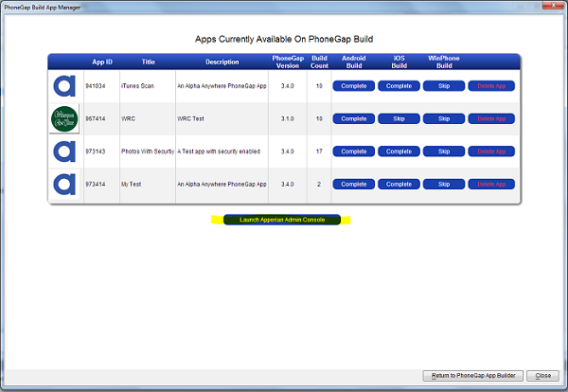Select App ID 973143 cell
Viewport: 568px width, 392px height.
96,151
